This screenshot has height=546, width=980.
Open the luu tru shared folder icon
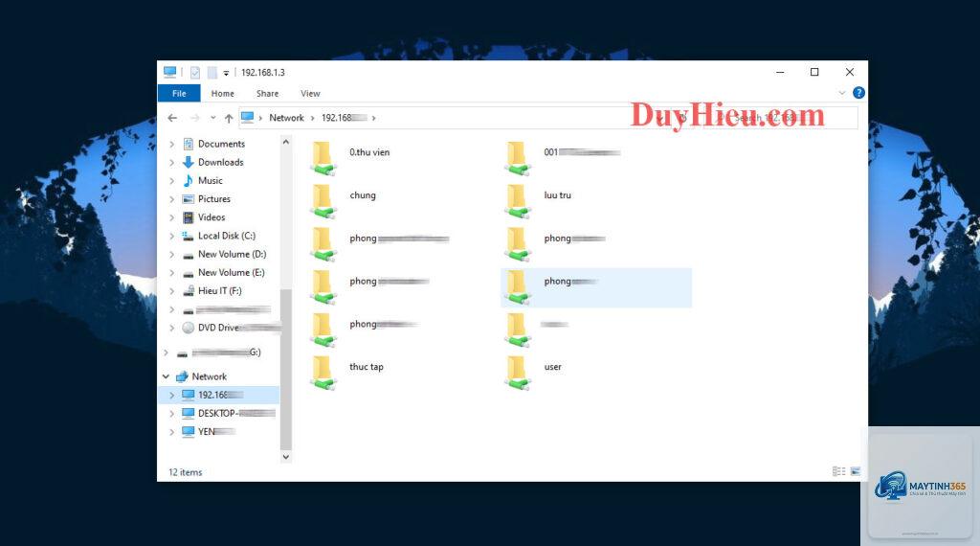point(518,201)
